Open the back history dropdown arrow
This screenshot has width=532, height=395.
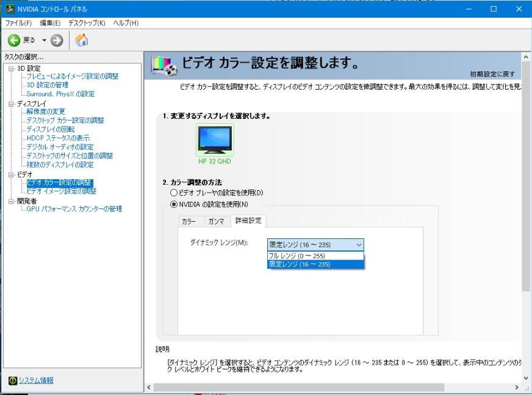(44, 40)
